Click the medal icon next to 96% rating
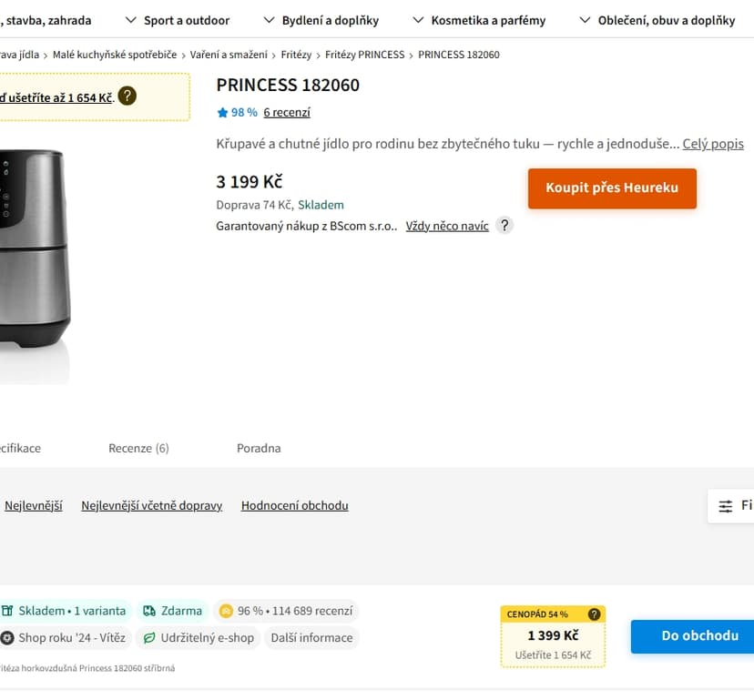The image size is (754, 700). pos(226,610)
